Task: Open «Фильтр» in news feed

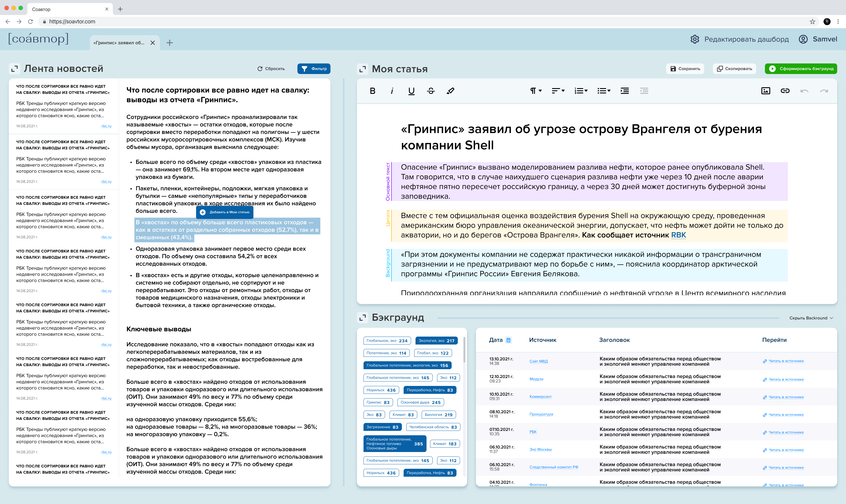Action: click(x=314, y=69)
